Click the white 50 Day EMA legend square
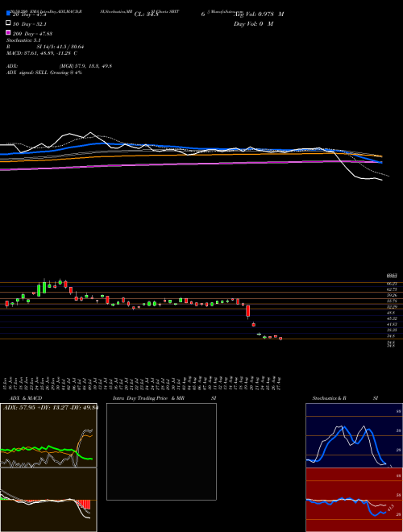The height and width of the screenshot is (532, 403). click(8, 23)
